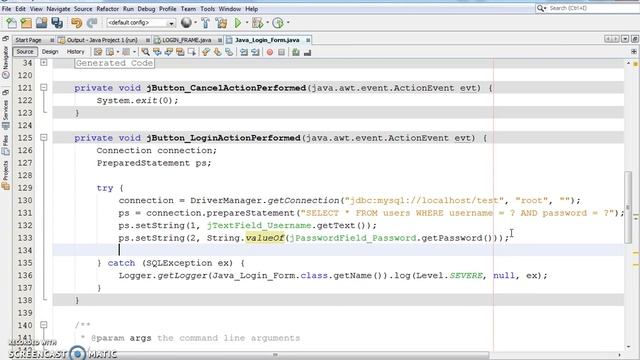This screenshot has height=360, width=640.
Task: Close the Start Page tab
Action: [x=52, y=40]
